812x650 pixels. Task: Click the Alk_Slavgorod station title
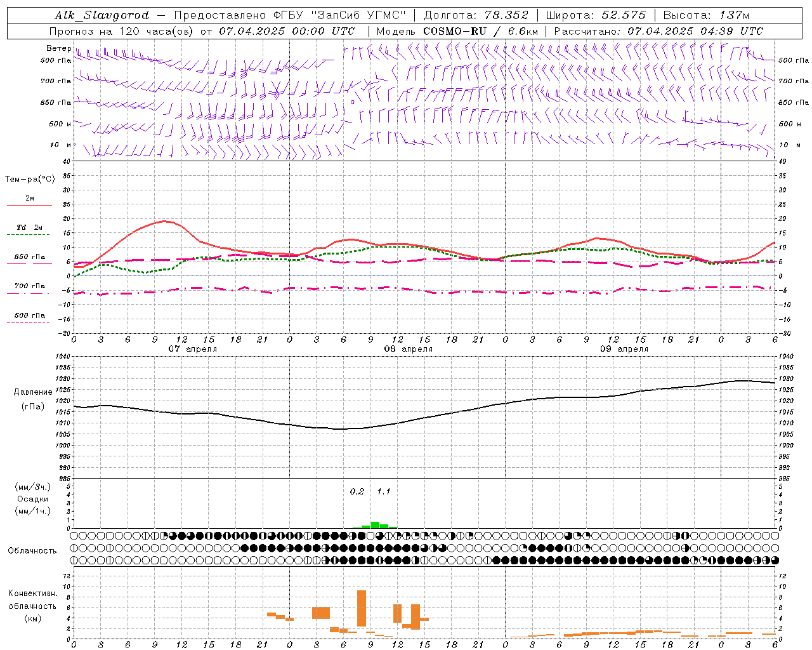click(101, 15)
